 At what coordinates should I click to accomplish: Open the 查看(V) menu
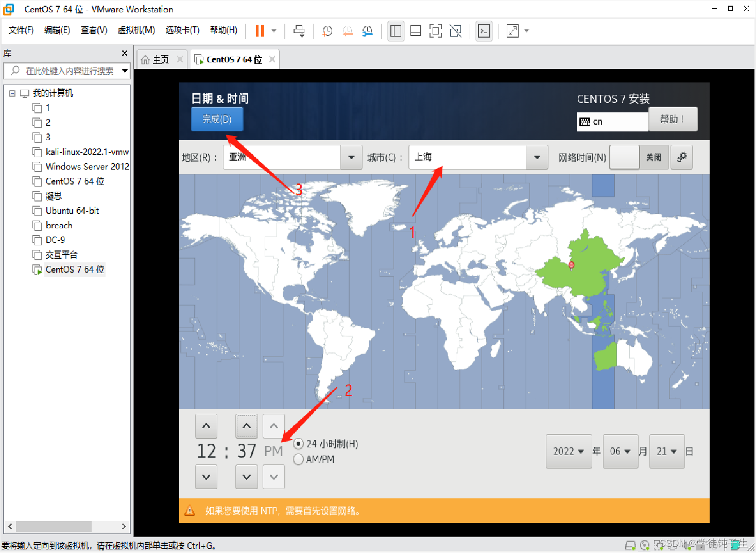coord(94,30)
